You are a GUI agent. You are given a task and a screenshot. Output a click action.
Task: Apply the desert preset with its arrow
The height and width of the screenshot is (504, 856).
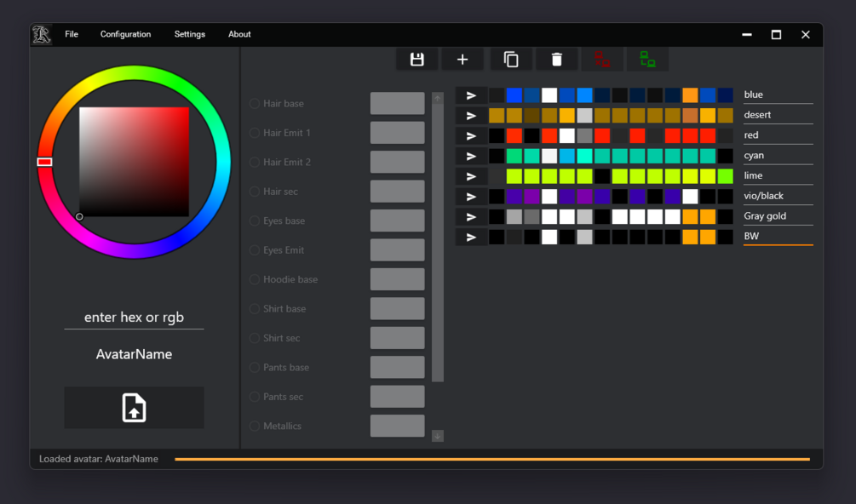[471, 116]
